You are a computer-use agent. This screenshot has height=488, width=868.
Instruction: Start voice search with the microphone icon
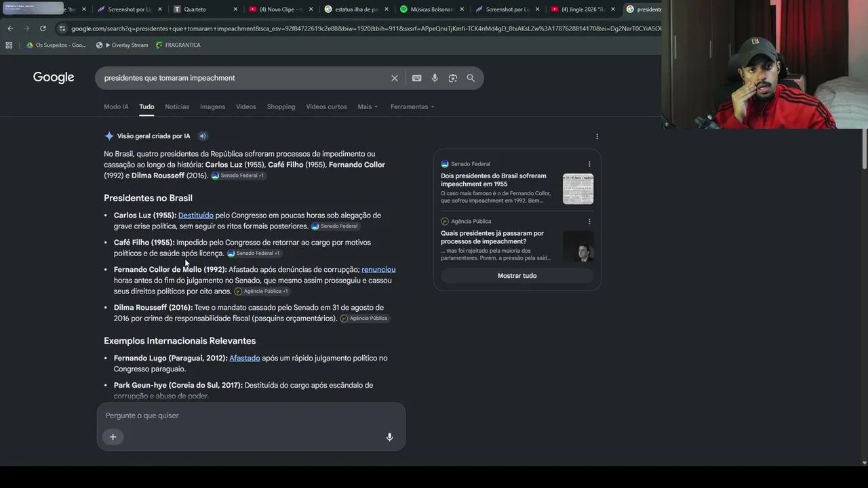coord(435,78)
